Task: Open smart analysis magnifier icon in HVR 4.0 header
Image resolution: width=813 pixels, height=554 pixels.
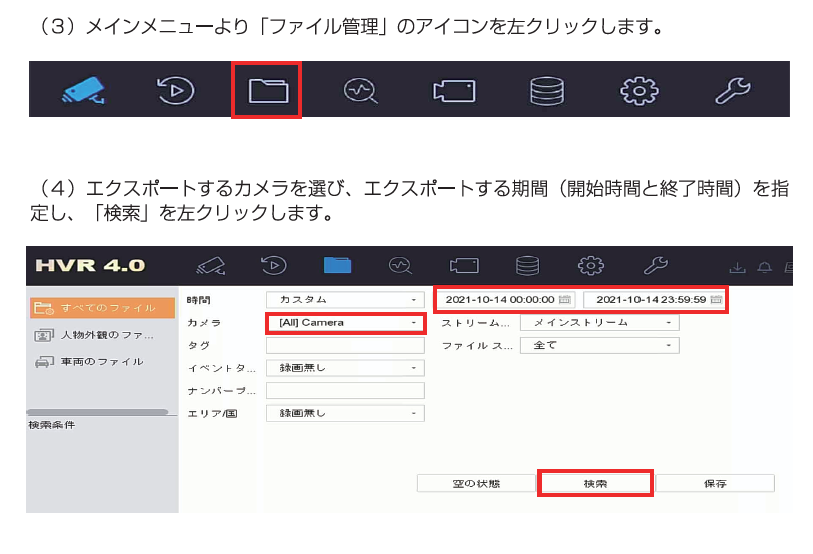Action: (400, 265)
